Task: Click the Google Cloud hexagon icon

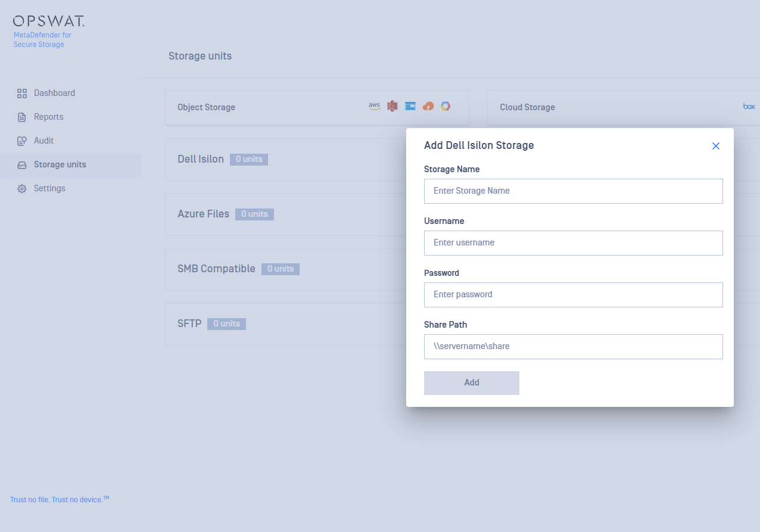Action: [446, 106]
